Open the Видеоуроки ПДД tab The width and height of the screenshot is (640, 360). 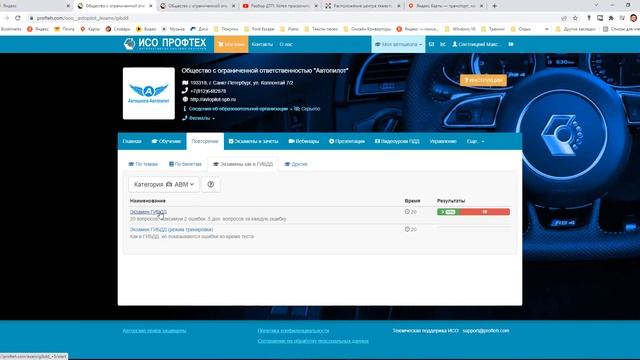tap(397, 141)
